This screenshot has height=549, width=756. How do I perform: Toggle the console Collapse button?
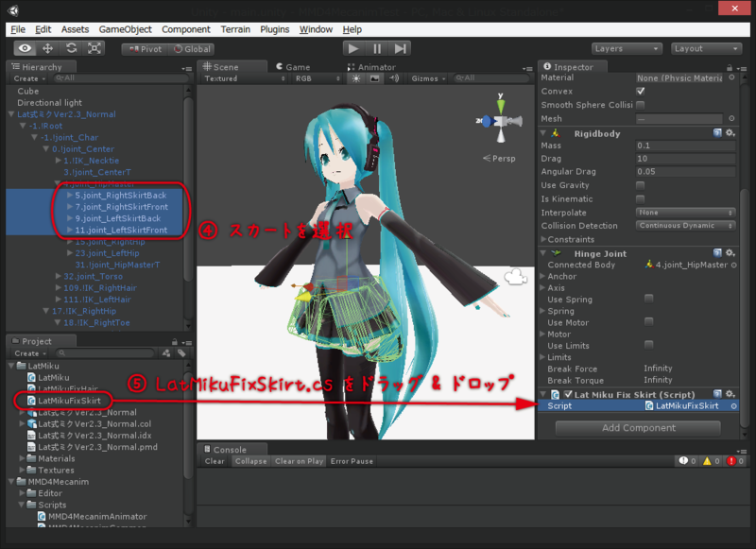click(250, 461)
